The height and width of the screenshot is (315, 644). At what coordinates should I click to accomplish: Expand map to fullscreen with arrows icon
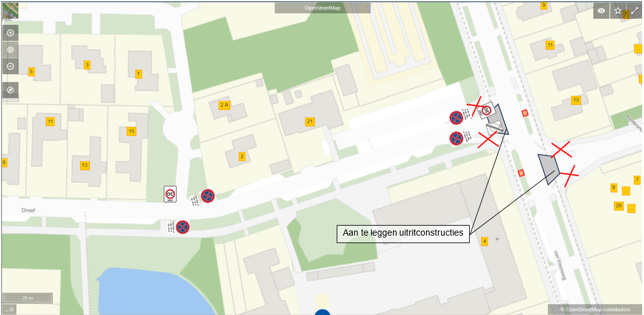[x=635, y=11]
